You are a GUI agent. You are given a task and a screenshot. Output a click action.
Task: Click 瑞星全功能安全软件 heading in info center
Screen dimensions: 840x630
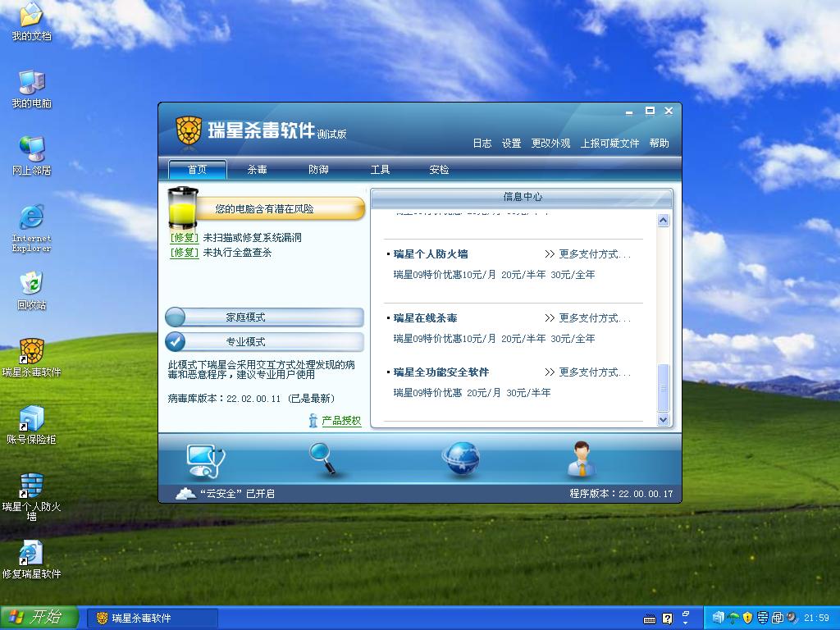pos(441,372)
